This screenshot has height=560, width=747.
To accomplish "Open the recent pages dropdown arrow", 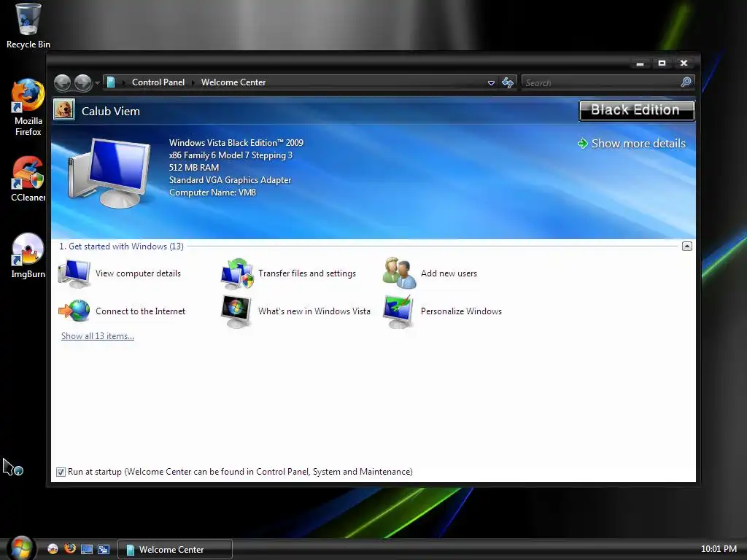I will pos(97,83).
